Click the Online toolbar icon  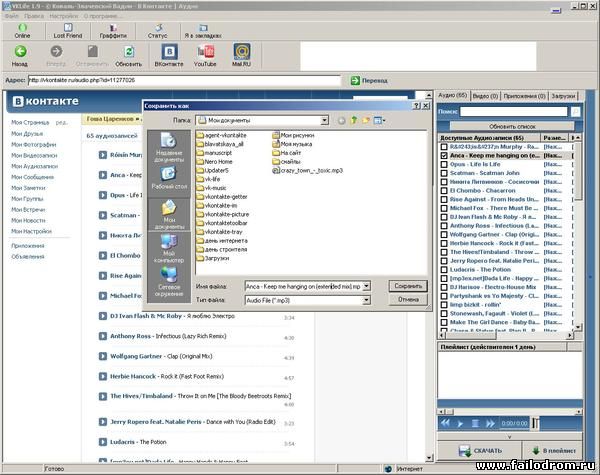[x=22, y=31]
